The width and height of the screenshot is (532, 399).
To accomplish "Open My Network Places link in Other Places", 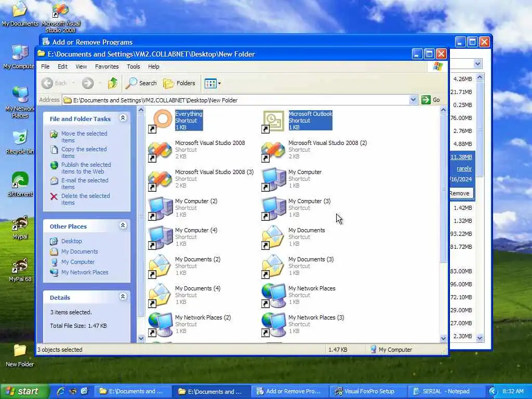I will click(x=85, y=272).
